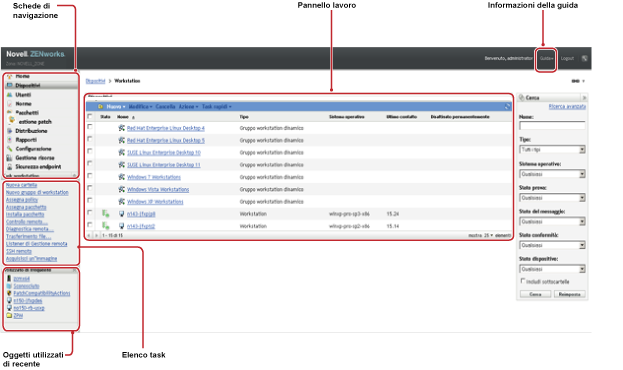
Task: Open the Tipo dropdown in the search panel
Action: [552, 149]
